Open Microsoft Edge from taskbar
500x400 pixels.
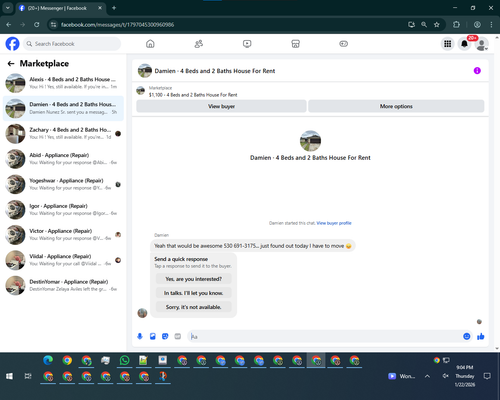(48, 360)
